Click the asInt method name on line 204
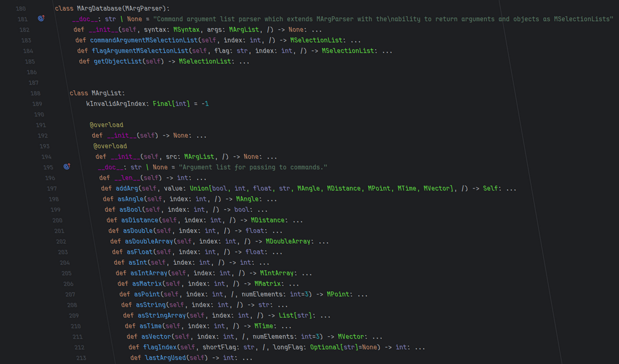Screen dimensions: 619x364 pos(137,263)
